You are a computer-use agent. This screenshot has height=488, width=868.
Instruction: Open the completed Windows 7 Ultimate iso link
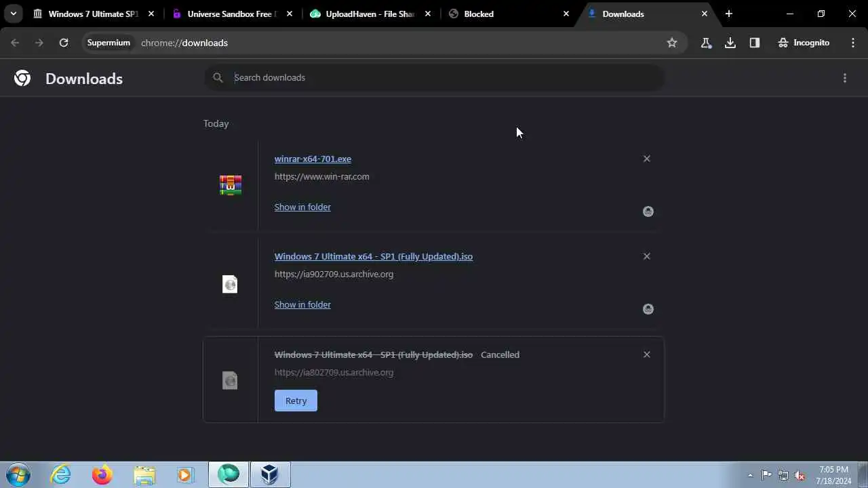coord(374,256)
